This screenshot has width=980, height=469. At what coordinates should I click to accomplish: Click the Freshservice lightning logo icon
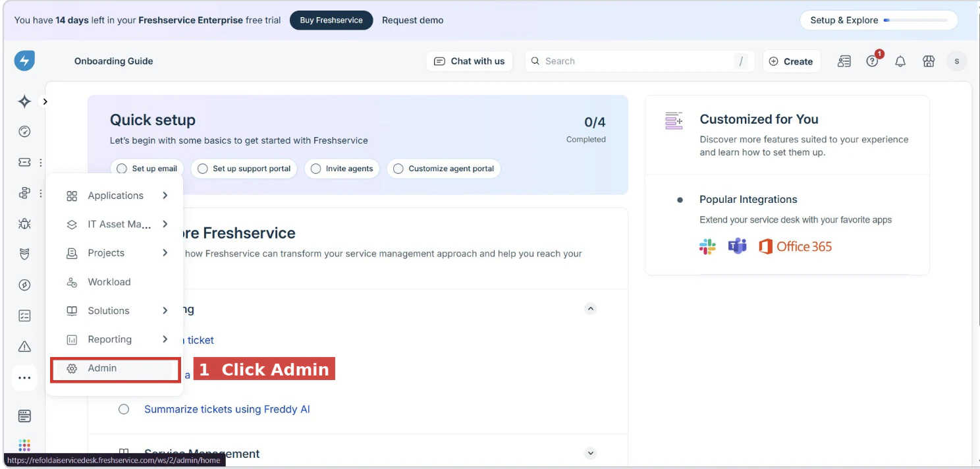click(x=24, y=61)
